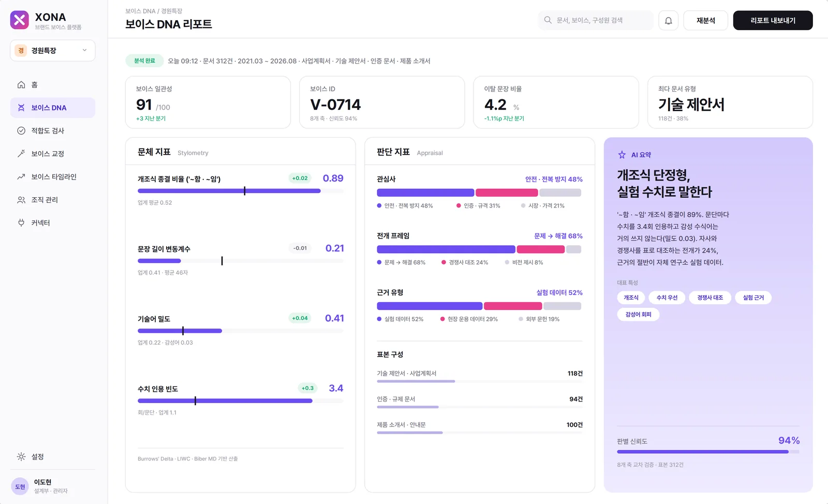The width and height of the screenshot is (828, 504).
Task: Click the 개조식 종결 비율 slider bar
Action: click(x=241, y=191)
